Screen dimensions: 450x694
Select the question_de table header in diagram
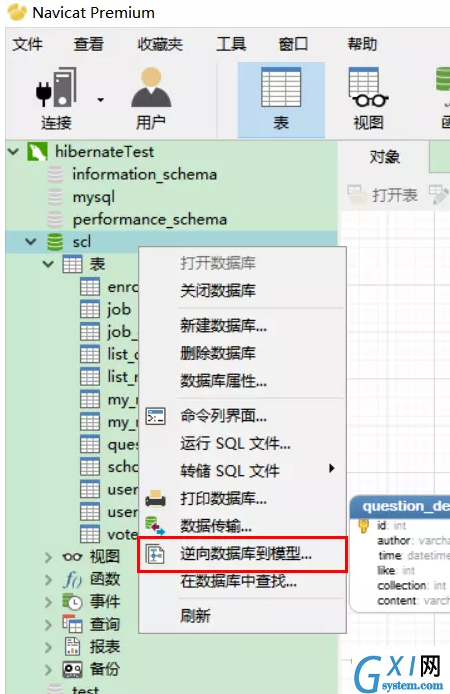(400, 506)
